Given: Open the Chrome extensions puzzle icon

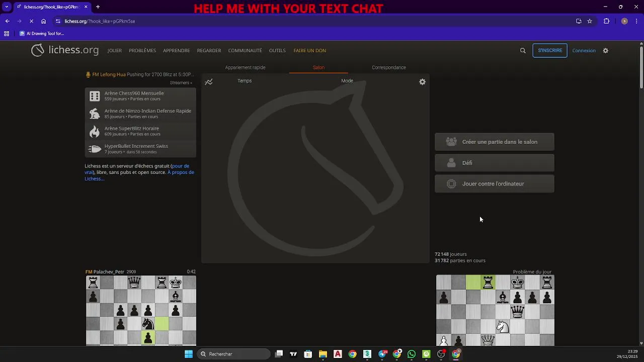Looking at the screenshot, I should [606, 21].
